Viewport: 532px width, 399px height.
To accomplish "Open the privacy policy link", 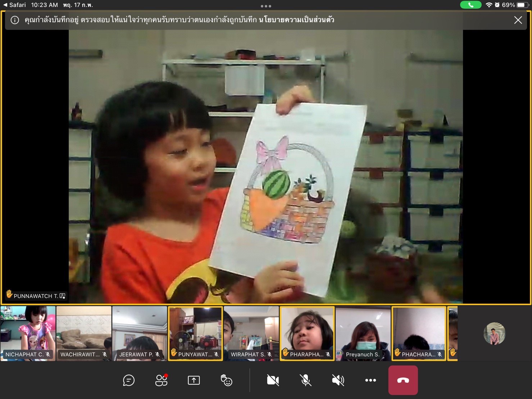I will pyautogui.click(x=296, y=20).
